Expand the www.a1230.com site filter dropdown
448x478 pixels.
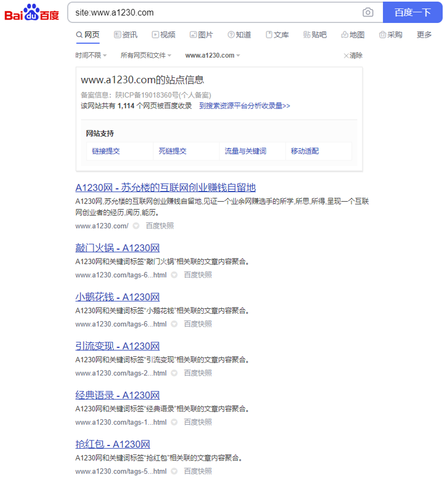(212, 55)
